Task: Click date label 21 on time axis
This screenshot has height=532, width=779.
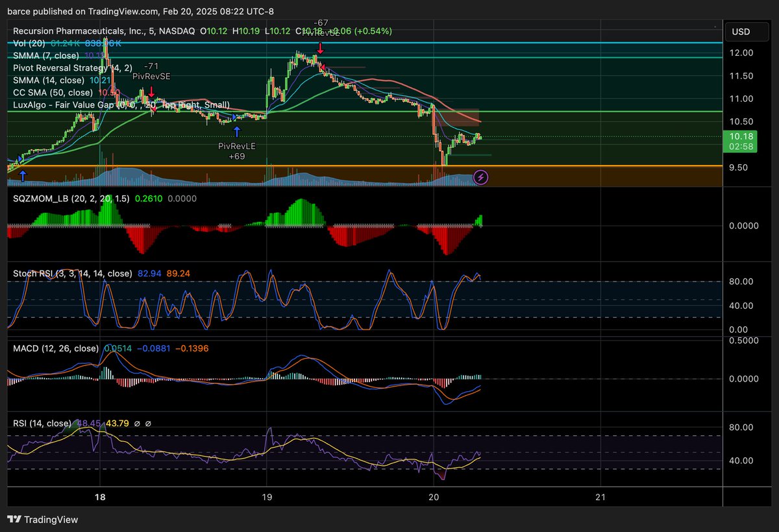Action: (x=600, y=497)
